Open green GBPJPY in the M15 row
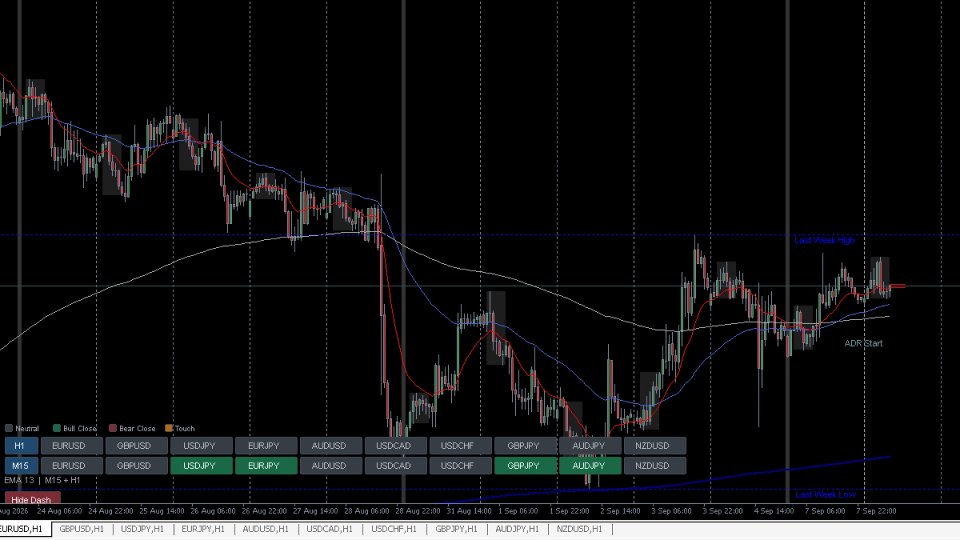This screenshot has width=960, height=540. pos(525,466)
